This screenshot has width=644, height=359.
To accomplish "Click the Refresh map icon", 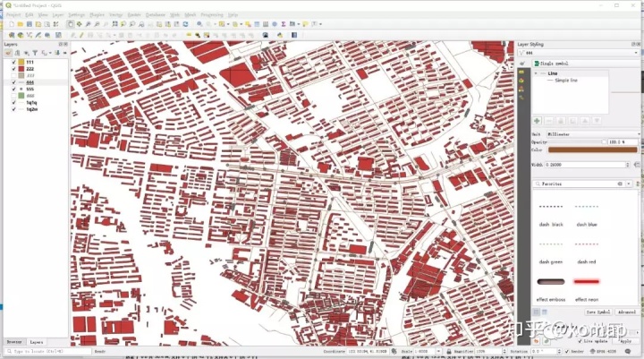I will 186,24.
